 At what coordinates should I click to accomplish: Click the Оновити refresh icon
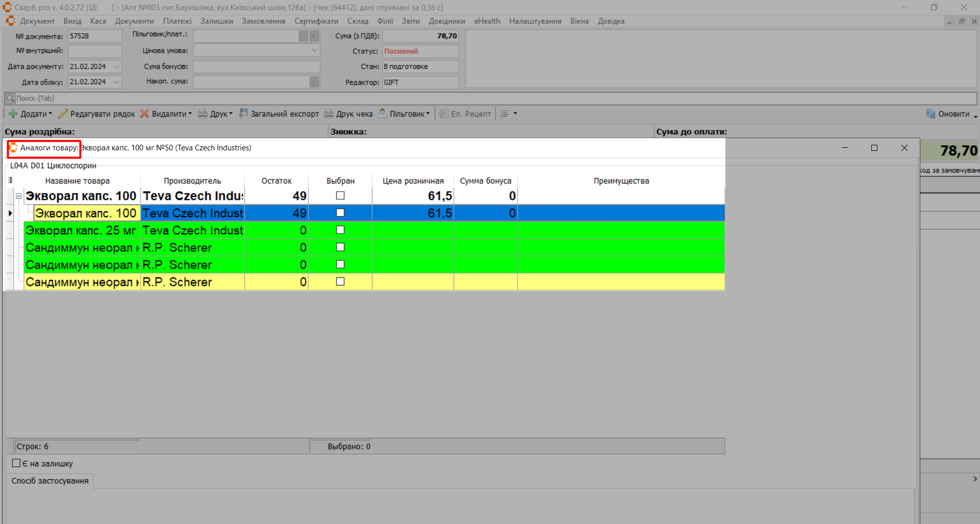point(931,114)
